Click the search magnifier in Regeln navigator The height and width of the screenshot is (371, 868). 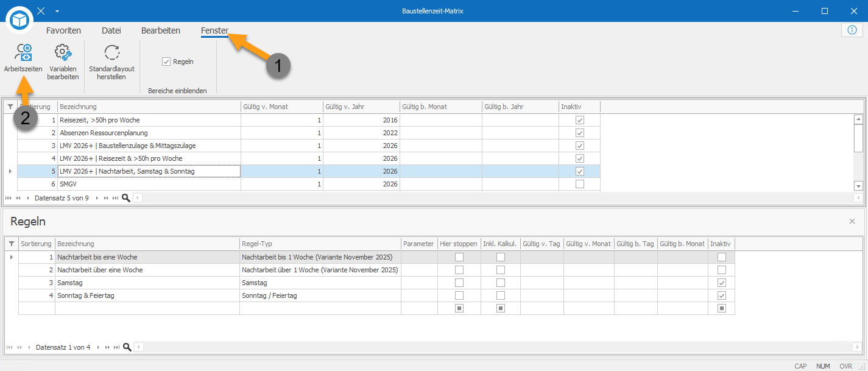[127, 347]
